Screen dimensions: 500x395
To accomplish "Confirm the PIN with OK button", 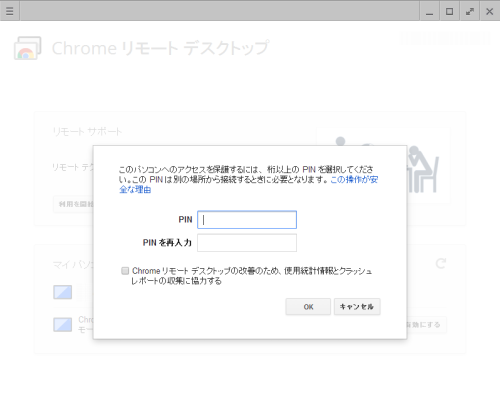I will pos(308,307).
